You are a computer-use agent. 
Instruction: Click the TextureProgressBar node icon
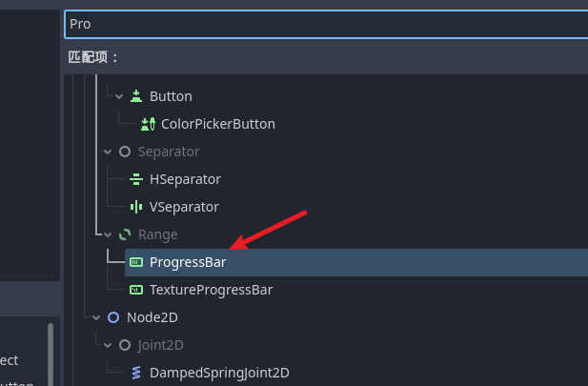pyautogui.click(x=136, y=290)
